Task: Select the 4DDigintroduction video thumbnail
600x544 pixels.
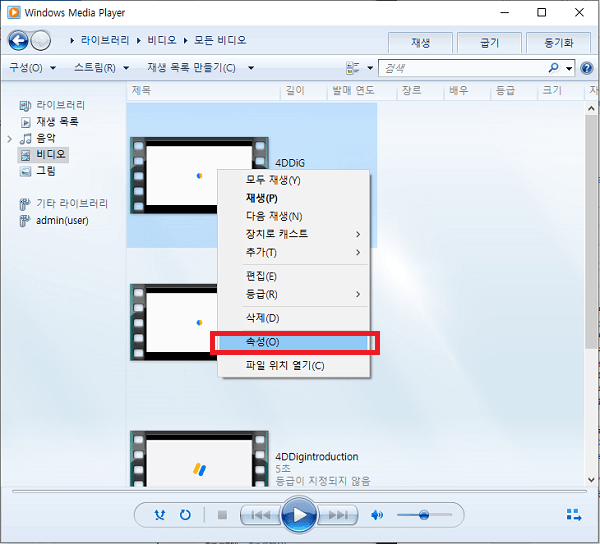Action: (x=199, y=459)
